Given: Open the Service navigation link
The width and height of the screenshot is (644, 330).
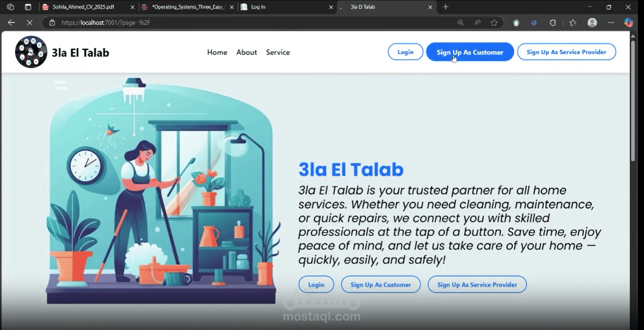Looking at the screenshot, I should tap(278, 52).
